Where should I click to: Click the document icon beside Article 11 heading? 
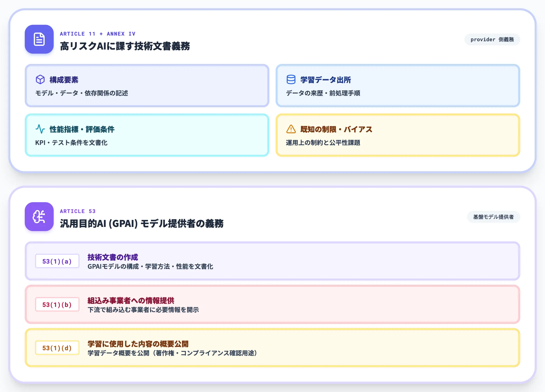pos(39,39)
